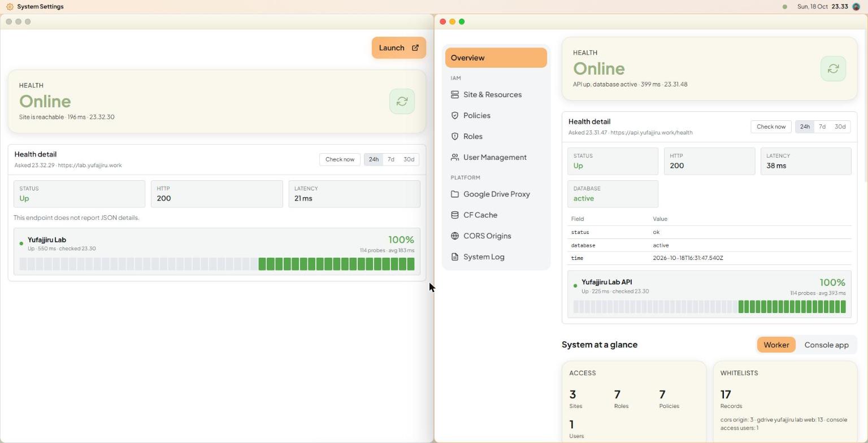Viewport: 868px width, 443px height.
Task: Refresh health in the right console window
Action: (833, 68)
